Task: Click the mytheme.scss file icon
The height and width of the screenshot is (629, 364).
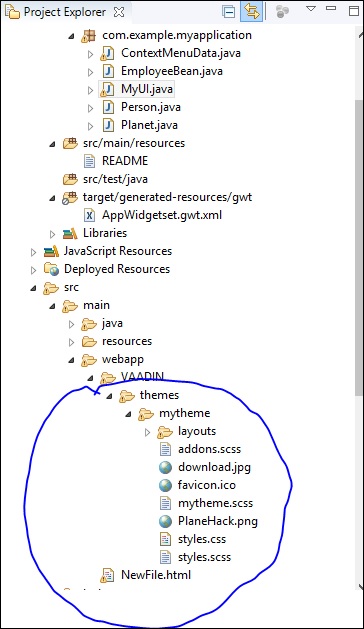Action: pyautogui.click(x=165, y=503)
